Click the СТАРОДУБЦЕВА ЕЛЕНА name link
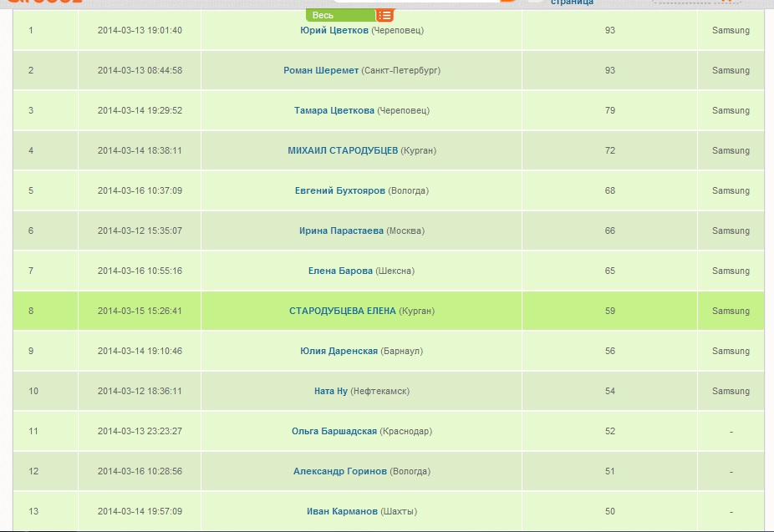The height and width of the screenshot is (532, 774). [x=343, y=312]
